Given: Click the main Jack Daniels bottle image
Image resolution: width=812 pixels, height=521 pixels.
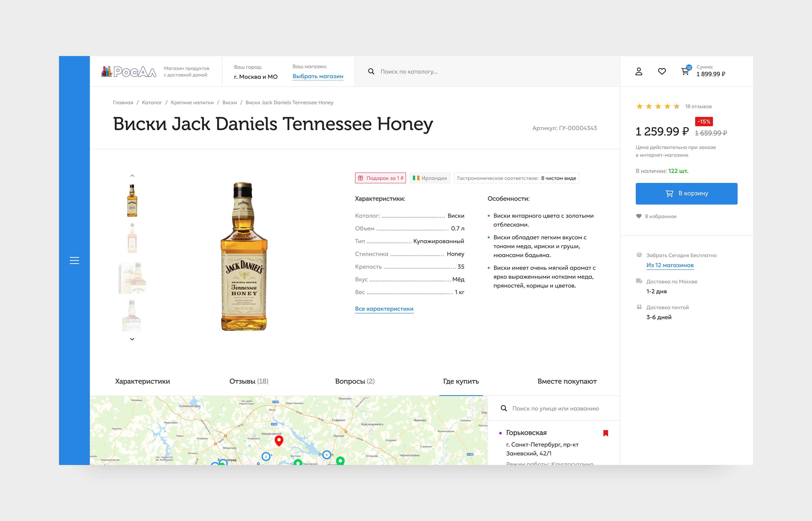Looking at the screenshot, I should tap(244, 256).
